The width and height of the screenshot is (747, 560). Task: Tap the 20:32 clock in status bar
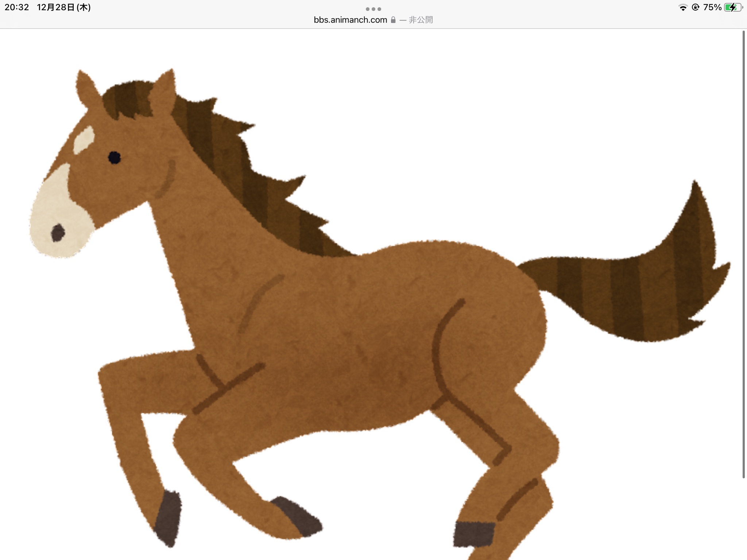pos(17,7)
